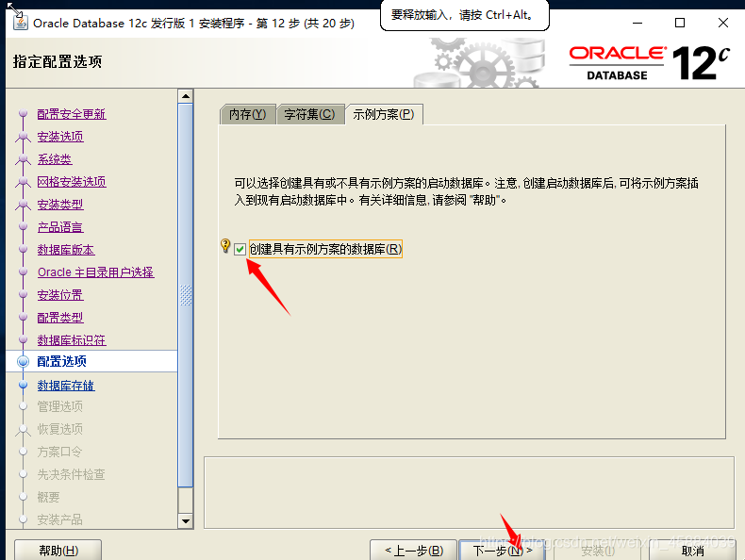The image size is (745, 560).
Task: Click the Oracle installer Java icon in title bar
Action: pyautogui.click(x=20, y=22)
